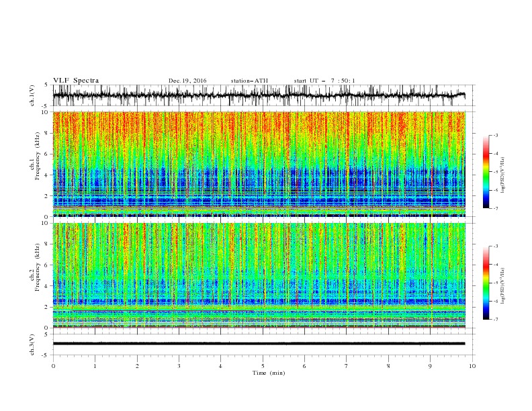Select the date 'Dec. 19, 2016'
Image resolution: width=532 pixels, height=411 pixels.
(187, 81)
